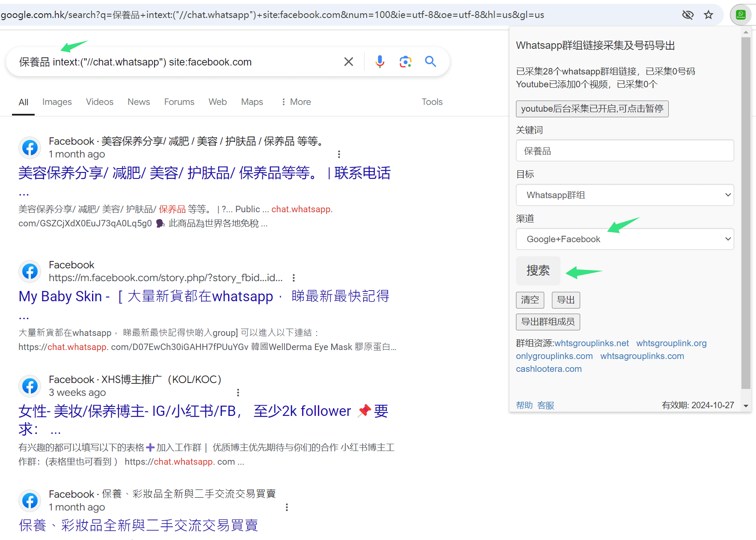Open options menu for 保養、彩妝品 result
Screen dimensions: 756x540
[287, 507]
